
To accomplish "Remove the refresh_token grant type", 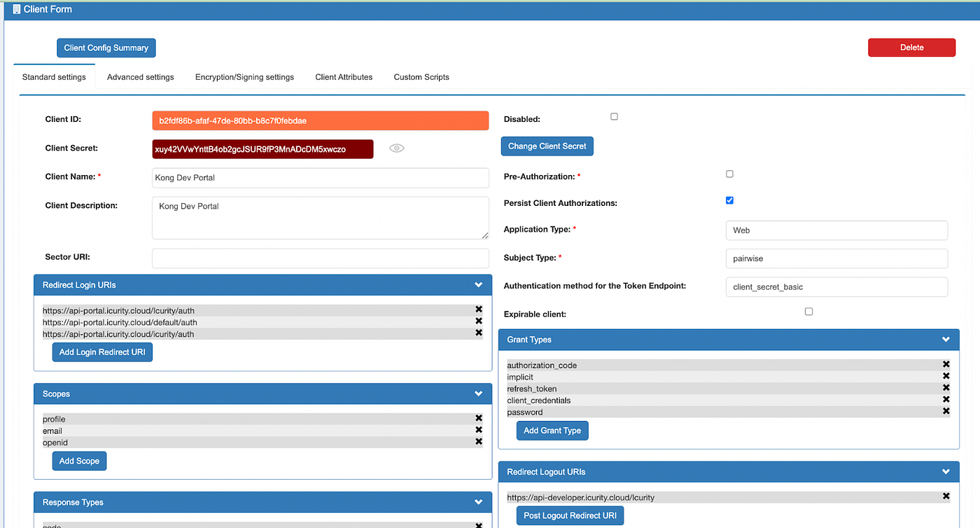I will pyautogui.click(x=946, y=388).
